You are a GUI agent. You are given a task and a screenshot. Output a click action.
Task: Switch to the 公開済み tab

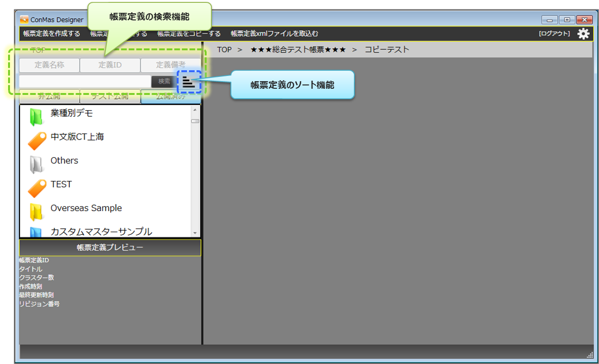click(x=171, y=97)
